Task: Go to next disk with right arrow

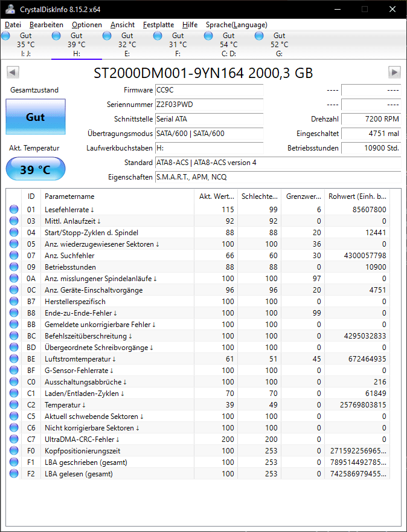Action: (x=394, y=73)
